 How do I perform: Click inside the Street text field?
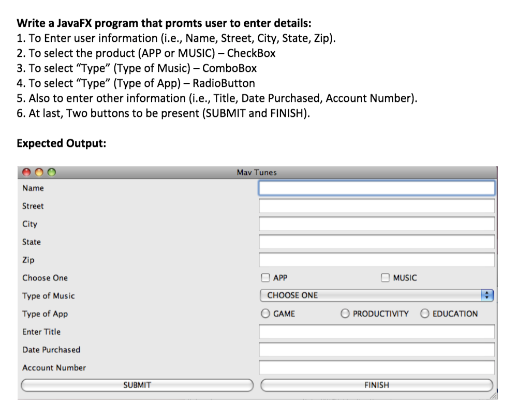(x=377, y=206)
